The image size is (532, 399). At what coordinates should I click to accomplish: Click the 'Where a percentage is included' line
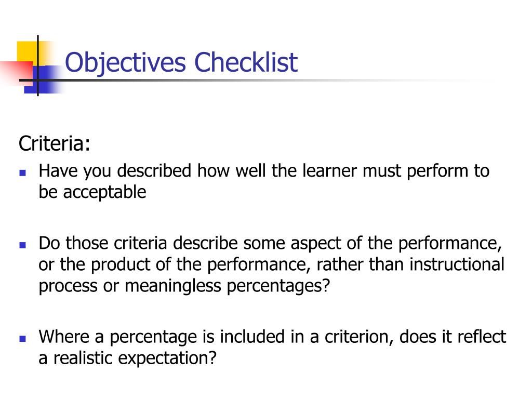272,337
